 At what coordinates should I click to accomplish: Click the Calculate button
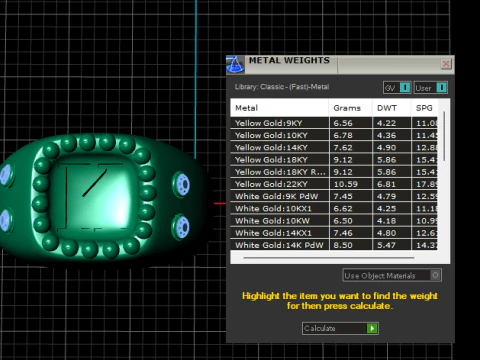pyautogui.click(x=340, y=328)
